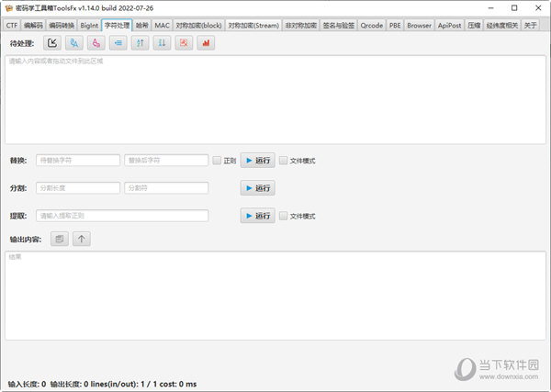551x392 pixels.
Task: Focus the 提取 regex input field
Action: pos(122,216)
